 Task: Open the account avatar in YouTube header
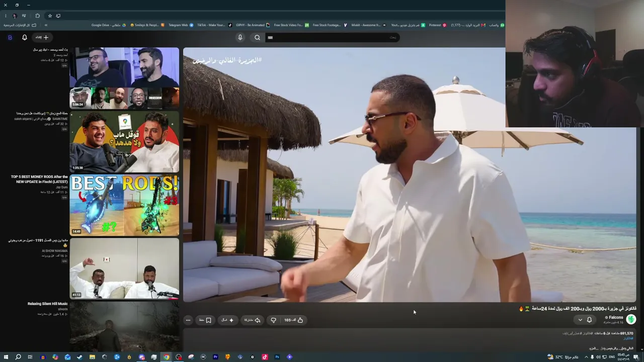click(10, 37)
